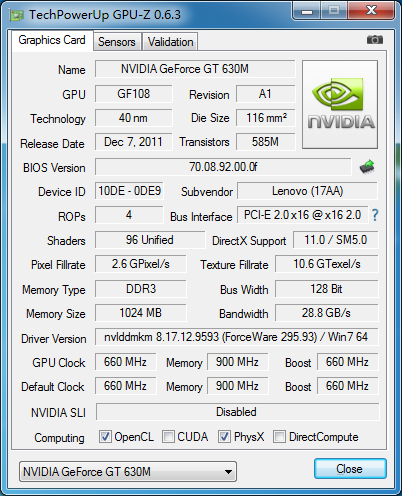Click the Name field showing GT 630M
The height and width of the screenshot is (496, 402).
pyautogui.click(x=195, y=69)
